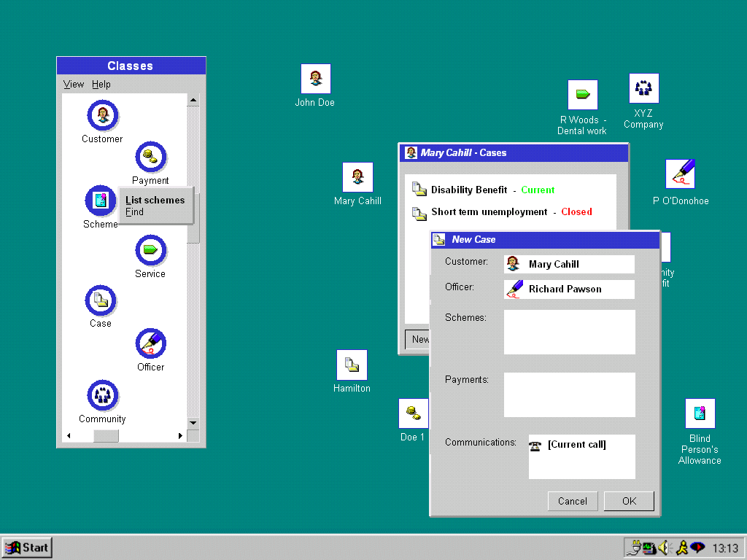Click the R Woods Dental work icon

pyautogui.click(x=582, y=95)
